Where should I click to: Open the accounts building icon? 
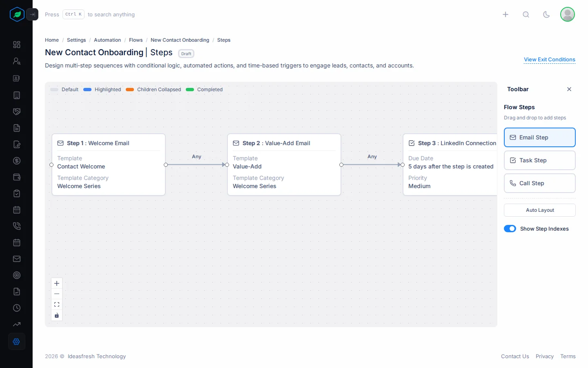pos(17,95)
